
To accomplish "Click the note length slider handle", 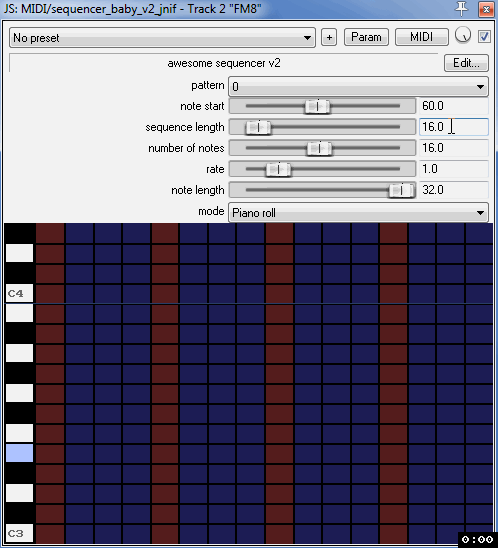I will pos(402,190).
